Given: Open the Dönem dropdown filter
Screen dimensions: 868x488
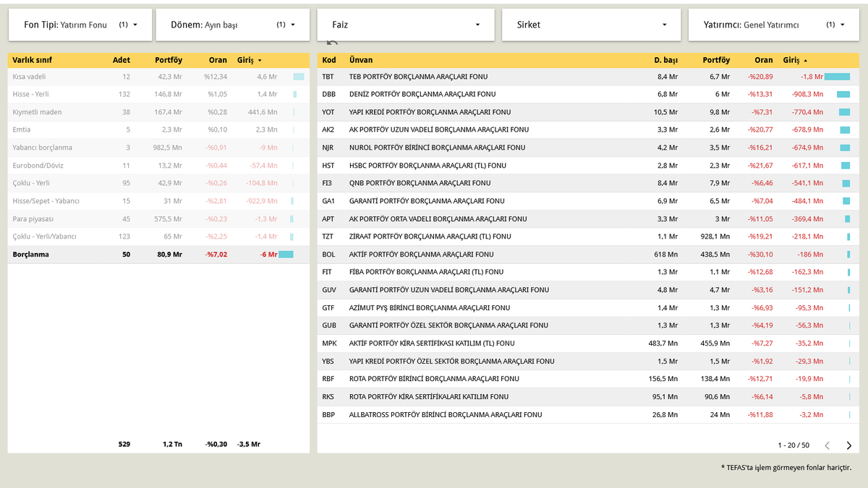Looking at the screenshot, I should point(232,25).
